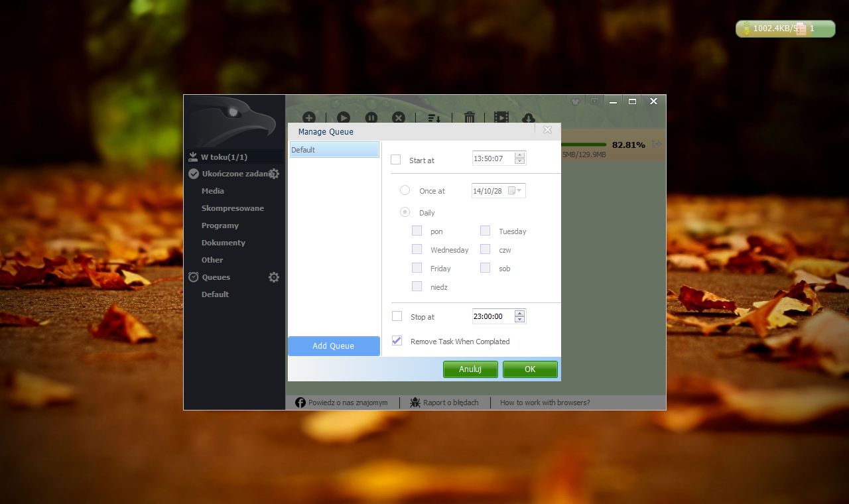Click the shirt skin icon in title bar

[576, 101]
